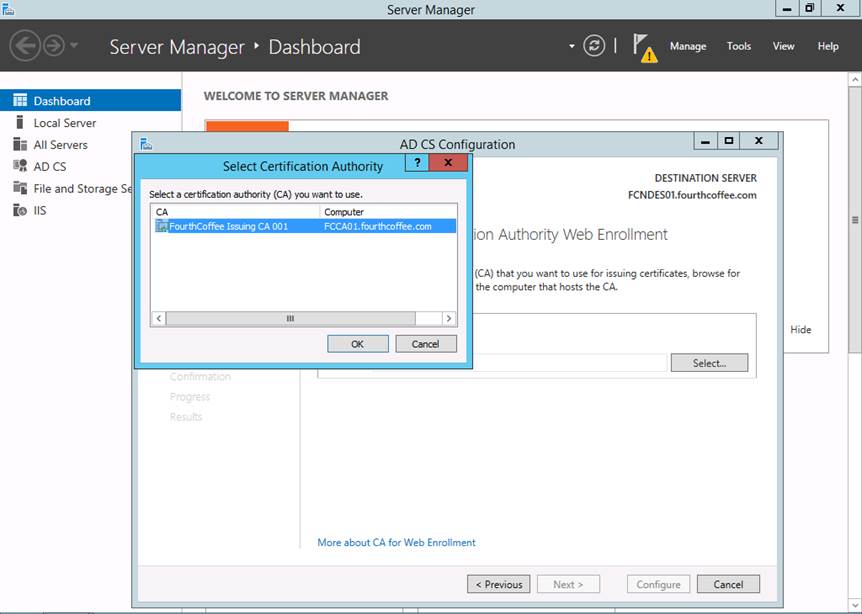The image size is (862, 614).
Task: Select the Local Server sidebar icon
Action: 20,123
